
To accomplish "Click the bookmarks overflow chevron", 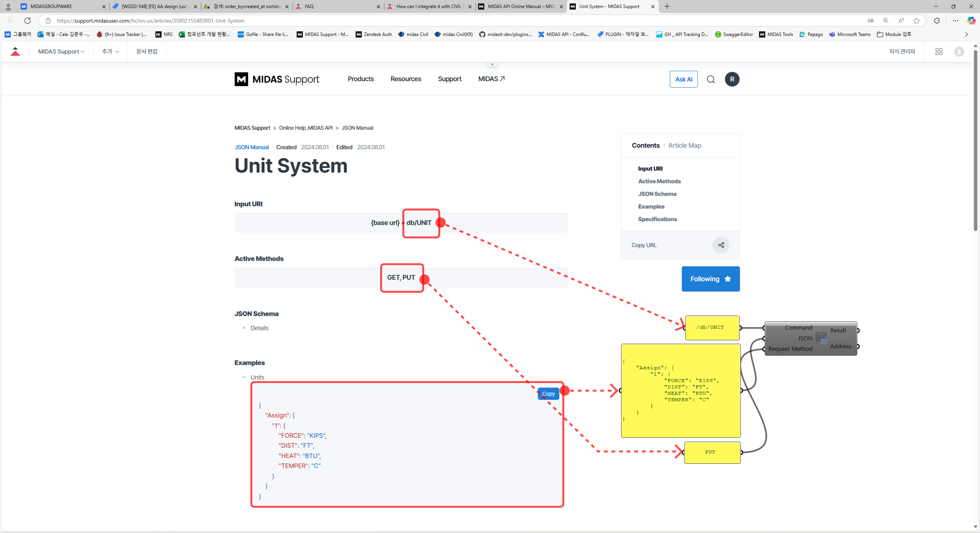I will (x=966, y=34).
